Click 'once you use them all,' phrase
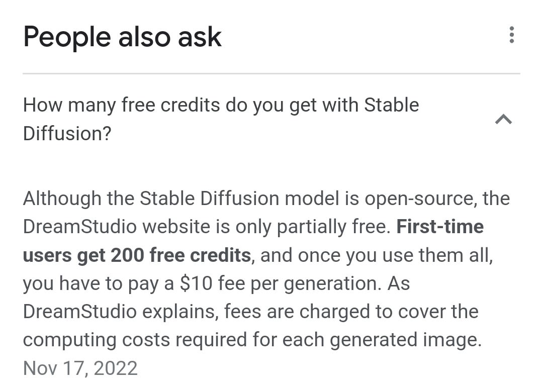Image resolution: width=543 pixels, height=392 pixels. (396, 255)
